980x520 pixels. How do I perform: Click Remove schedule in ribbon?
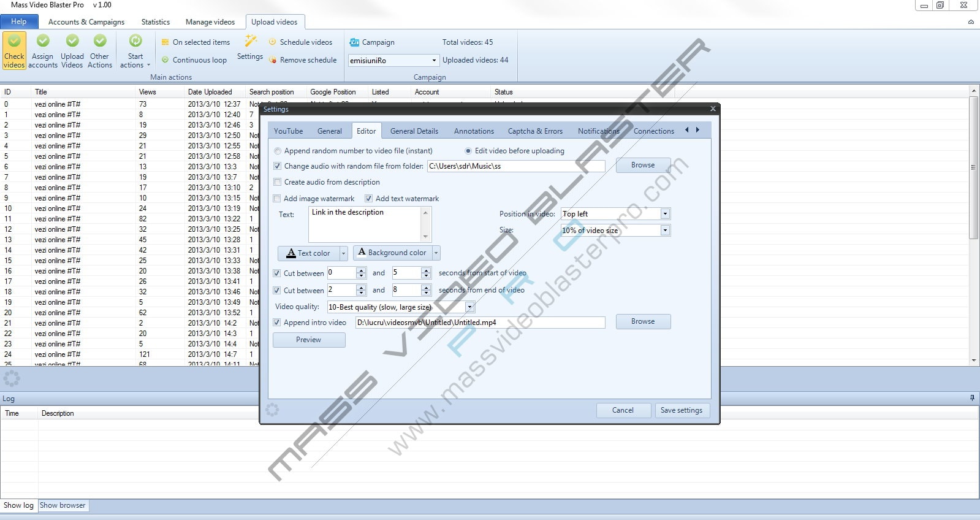point(308,60)
